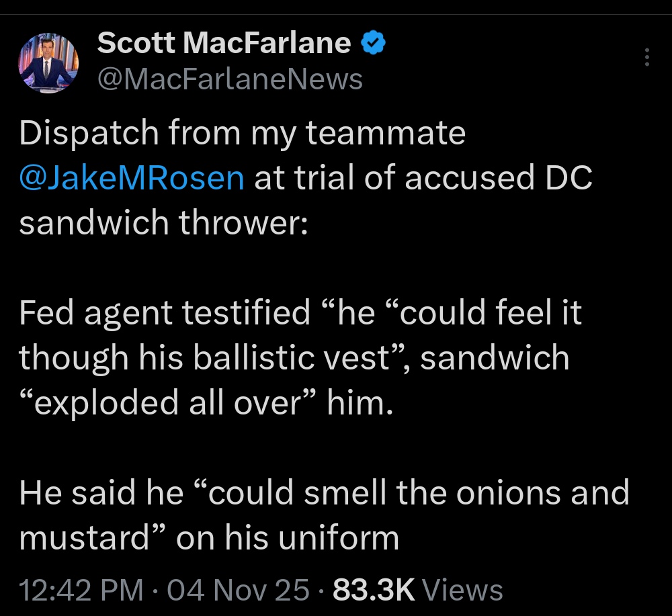Open Scott MacFarlane's profile picture
The width and height of the screenshot is (672, 616).
click(49, 62)
